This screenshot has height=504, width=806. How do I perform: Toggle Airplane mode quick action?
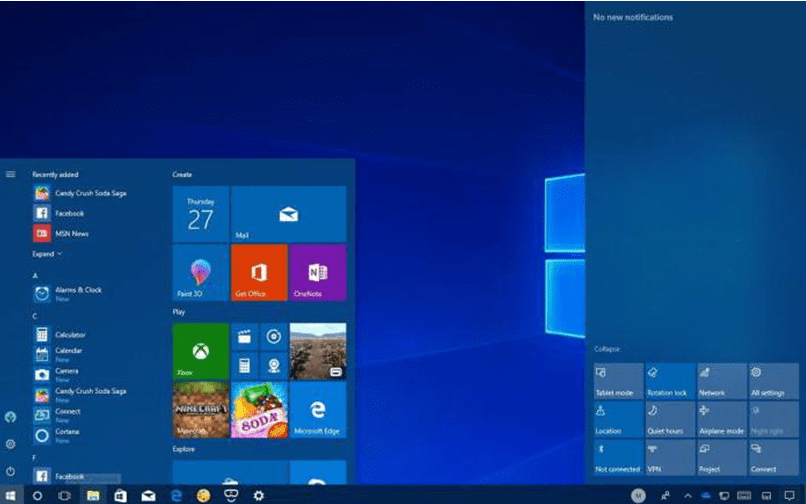(x=721, y=419)
